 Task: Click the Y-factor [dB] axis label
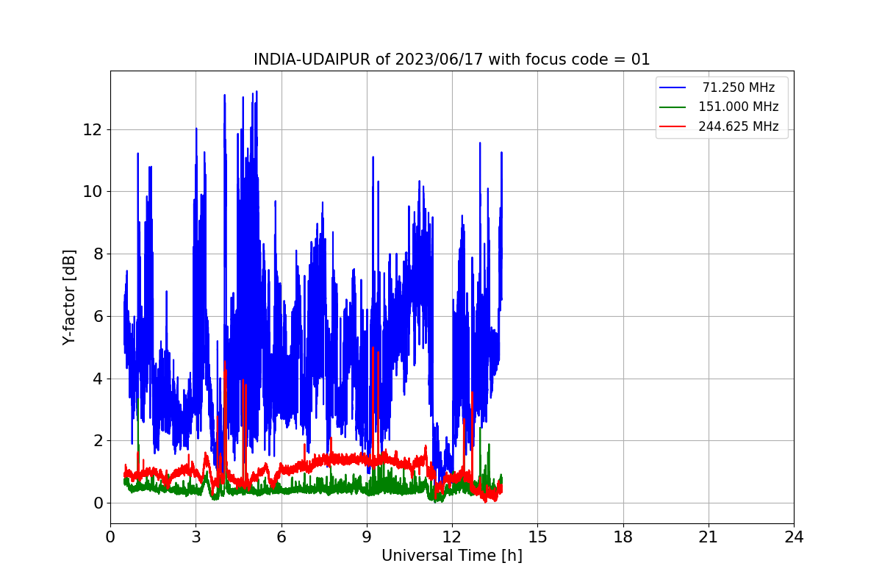[69, 297]
